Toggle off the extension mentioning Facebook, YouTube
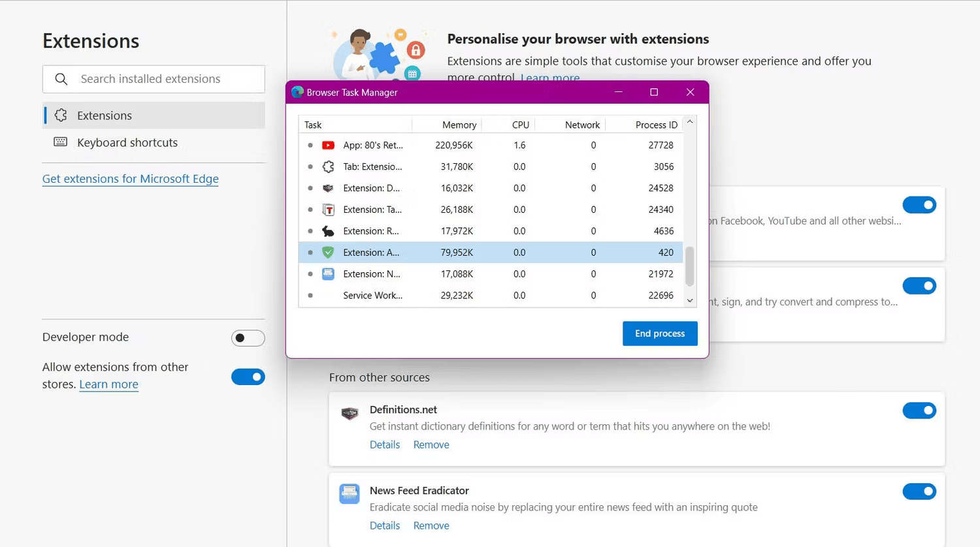The width and height of the screenshot is (980, 547). click(919, 205)
